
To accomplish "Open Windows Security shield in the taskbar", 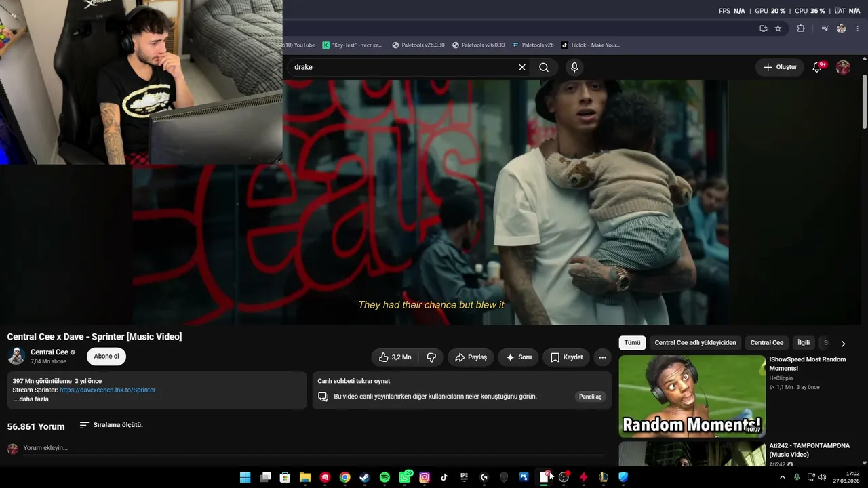I will (623, 477).
